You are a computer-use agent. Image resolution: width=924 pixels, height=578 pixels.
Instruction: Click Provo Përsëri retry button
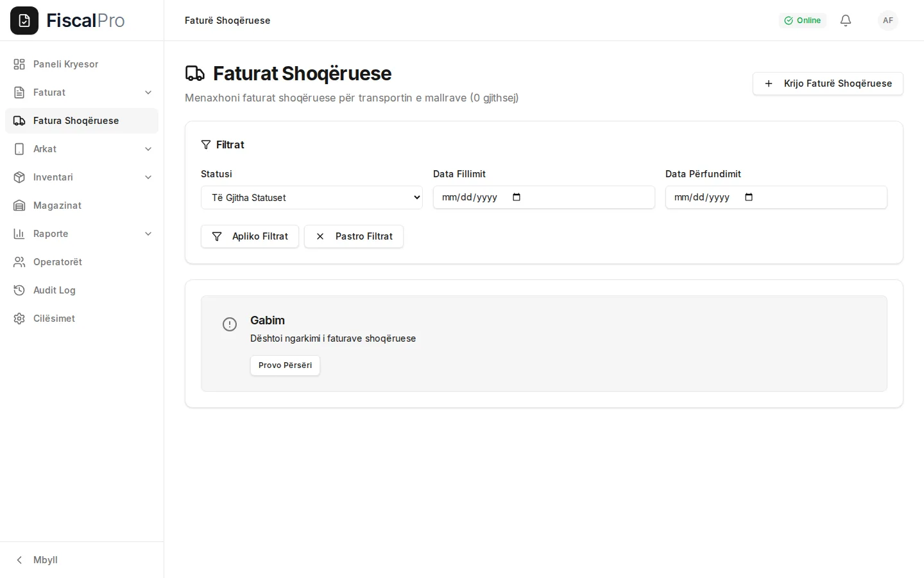285,365
